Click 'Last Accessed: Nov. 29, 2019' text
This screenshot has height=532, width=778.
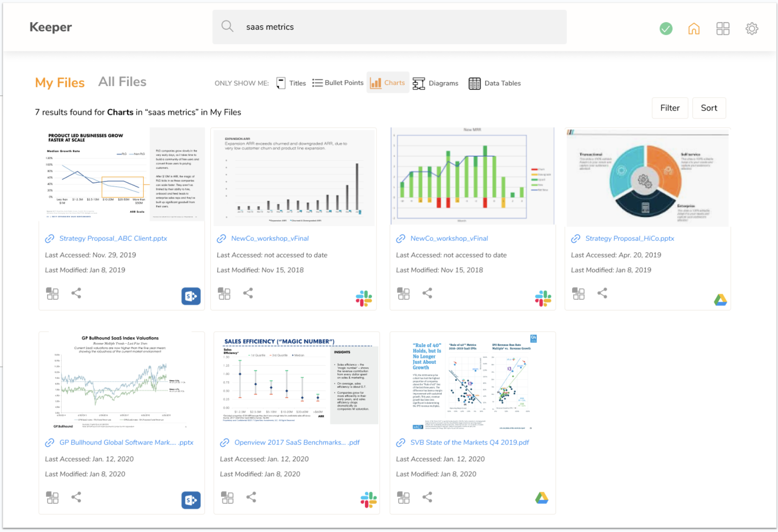pyautogui.click(x=90, y=255)
